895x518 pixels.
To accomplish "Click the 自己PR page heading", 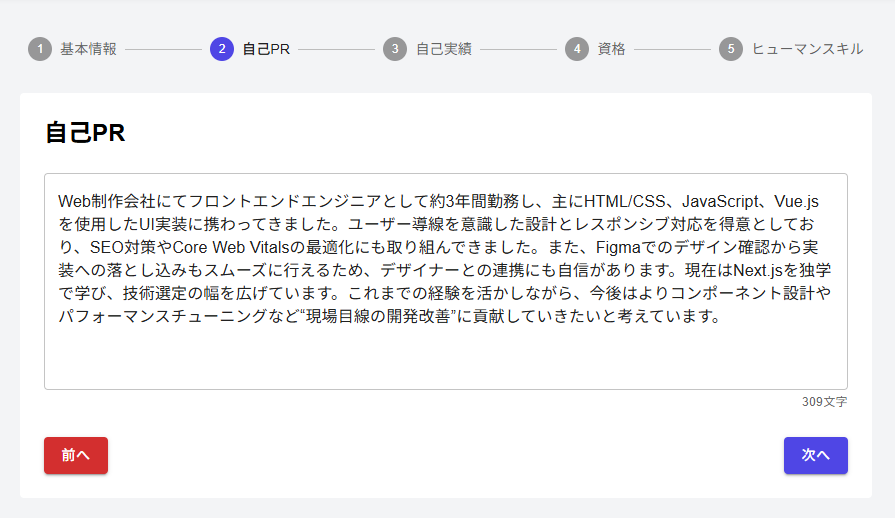I will (x=85, y=133).
